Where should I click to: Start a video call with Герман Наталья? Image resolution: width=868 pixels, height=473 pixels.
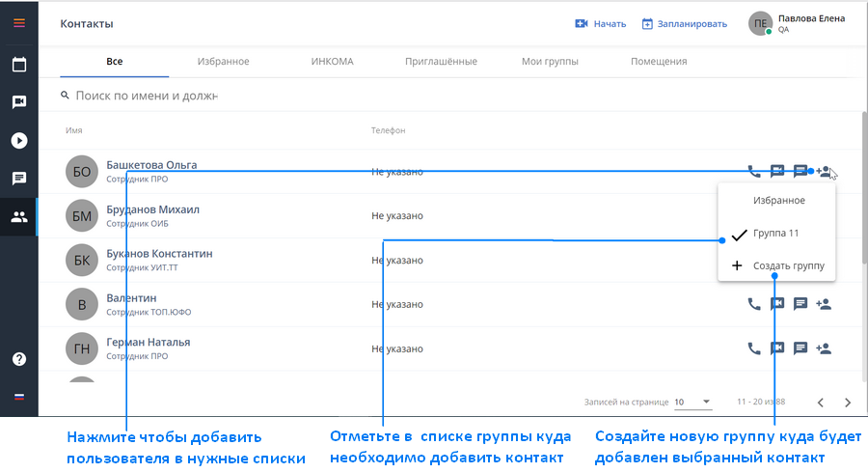tap(777, 348)
